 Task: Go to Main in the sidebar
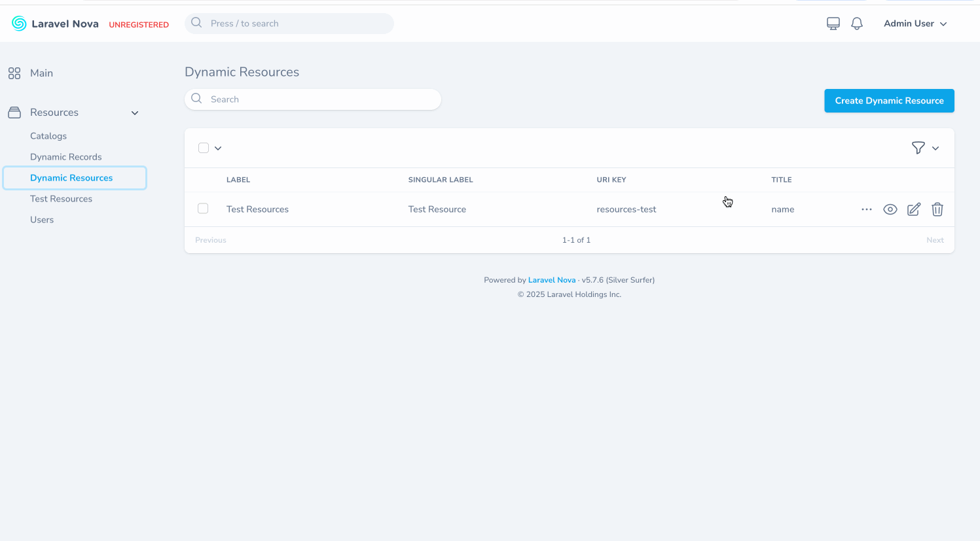(x=41, y=73)
